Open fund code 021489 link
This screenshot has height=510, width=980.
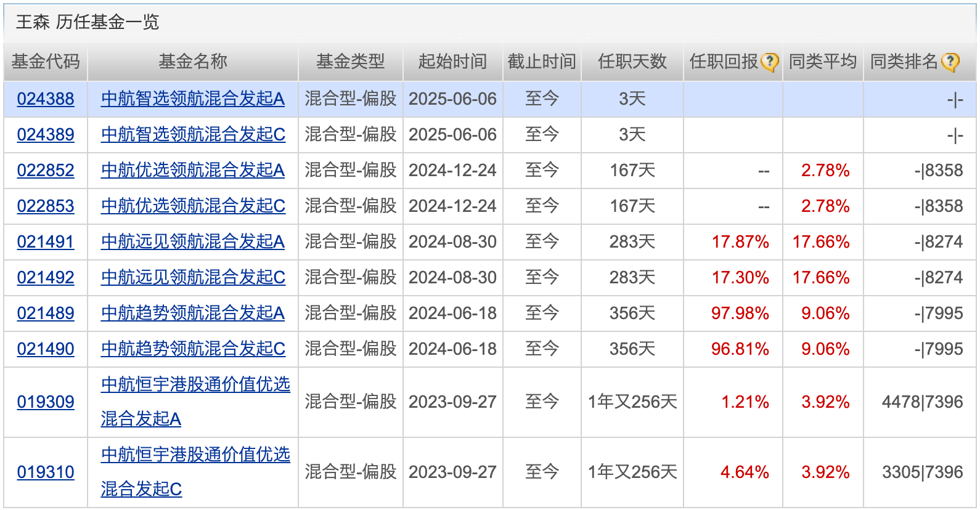tap(46, 313)
